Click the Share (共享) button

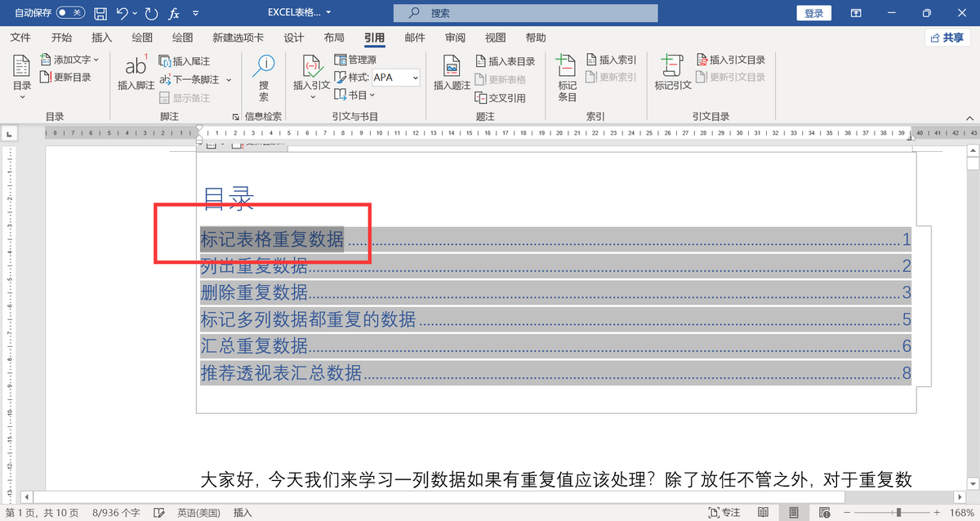click(947, 38)
